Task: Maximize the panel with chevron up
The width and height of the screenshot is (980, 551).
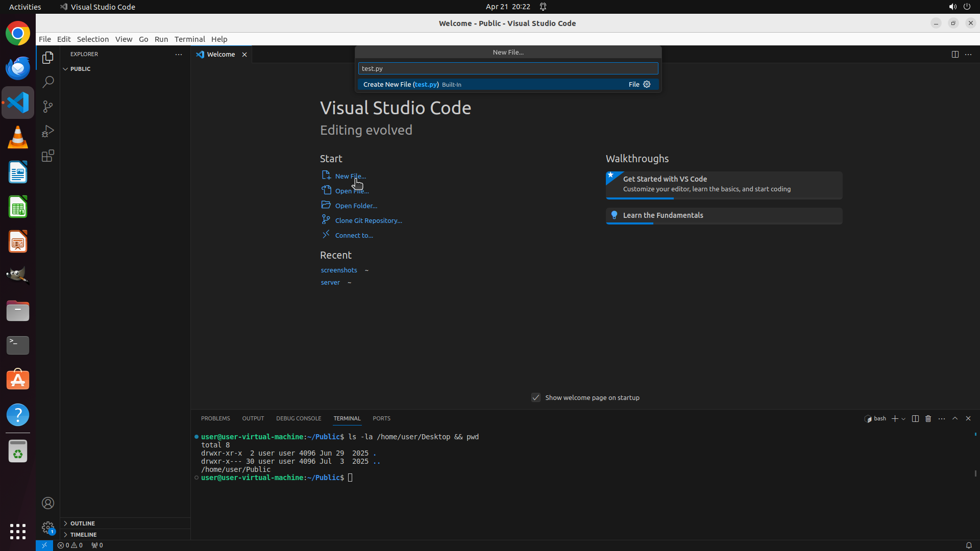Action: [x=955, y=418]
